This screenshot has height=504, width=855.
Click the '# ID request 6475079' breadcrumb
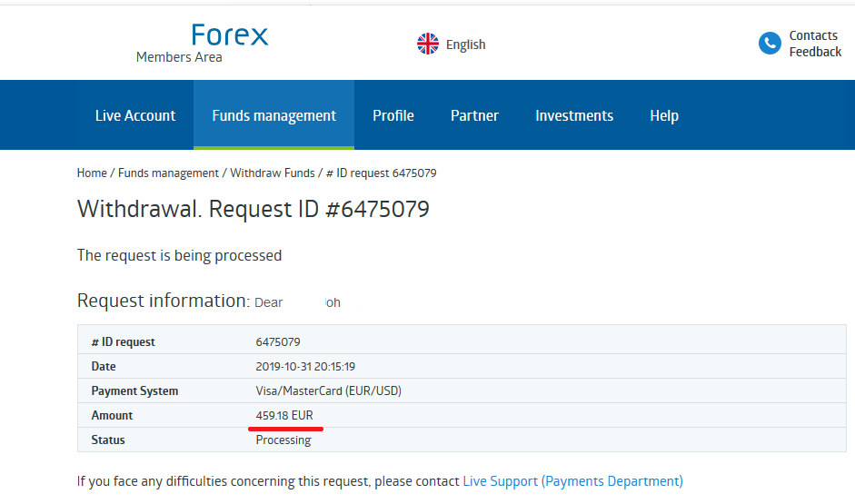tap(381, 173)
